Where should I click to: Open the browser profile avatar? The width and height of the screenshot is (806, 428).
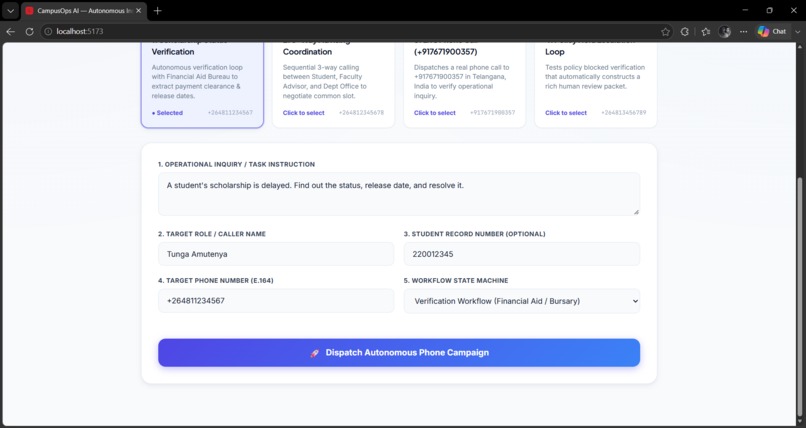(x=725, y=31)
